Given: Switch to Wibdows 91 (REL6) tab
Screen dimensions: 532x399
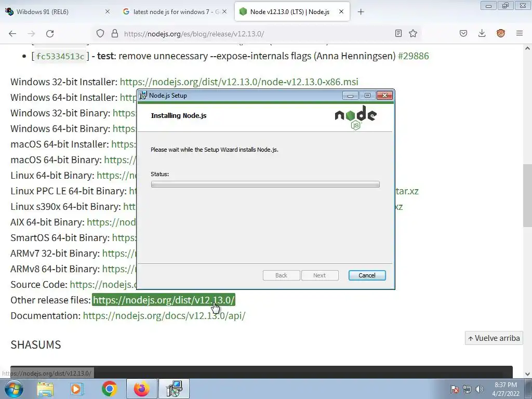Looking at the screenshot, I should pos(57,11).
